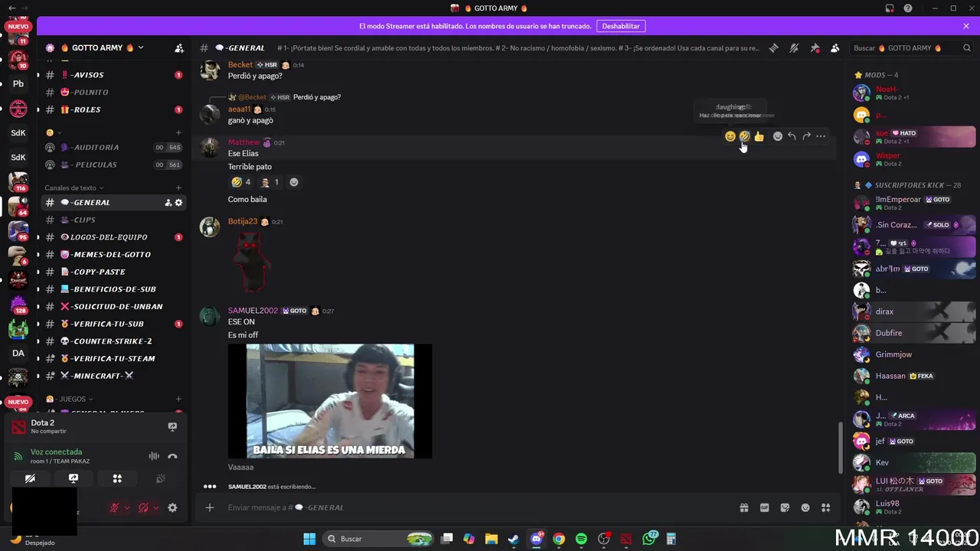Open the POLNITO channel
The width and height of the screenshot is (980, 551).
(113, 92)
